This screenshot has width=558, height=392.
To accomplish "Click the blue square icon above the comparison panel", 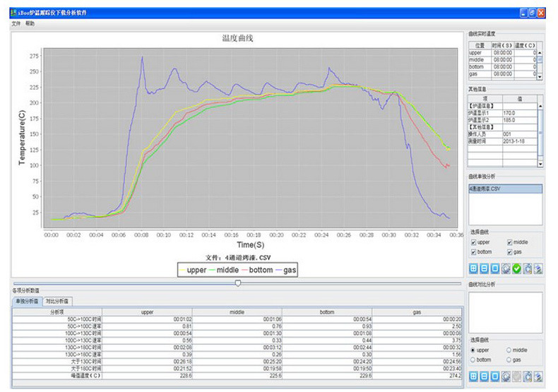I will click(x=496, y=268).
